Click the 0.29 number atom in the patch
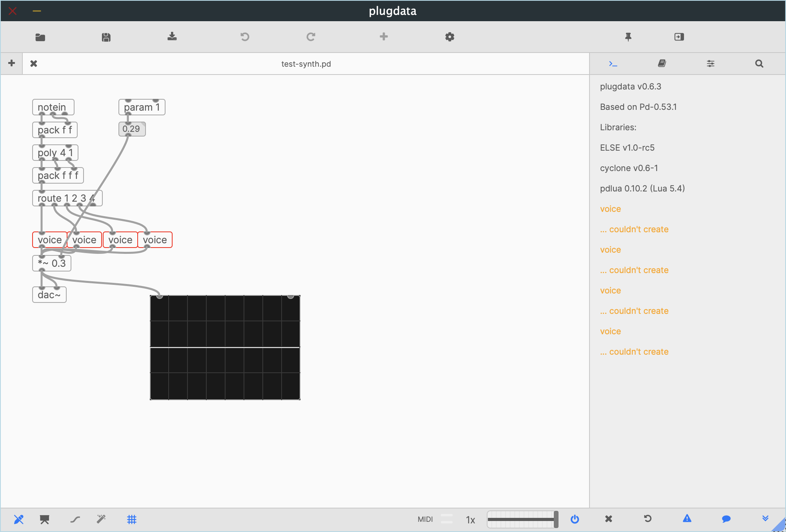 [132, 129]
